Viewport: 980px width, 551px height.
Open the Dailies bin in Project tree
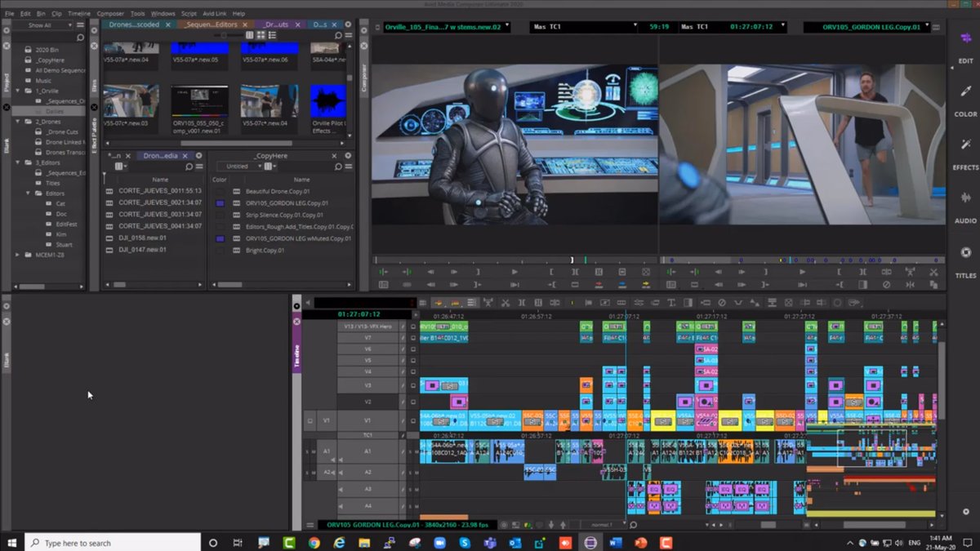click(55, 111)
